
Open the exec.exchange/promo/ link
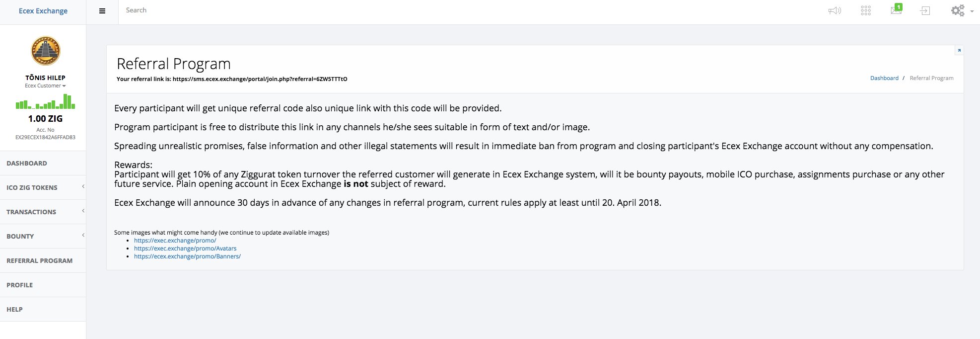(x=175, y=241)
